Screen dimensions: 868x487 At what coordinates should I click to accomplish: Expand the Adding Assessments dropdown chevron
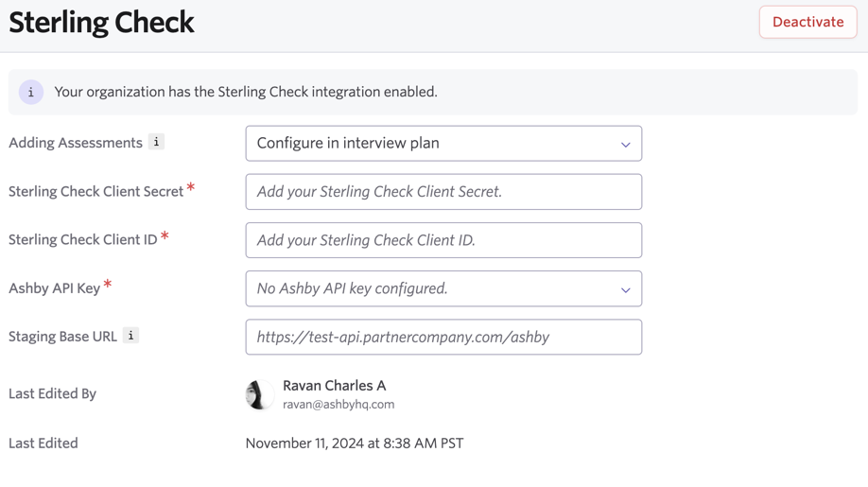626,145
